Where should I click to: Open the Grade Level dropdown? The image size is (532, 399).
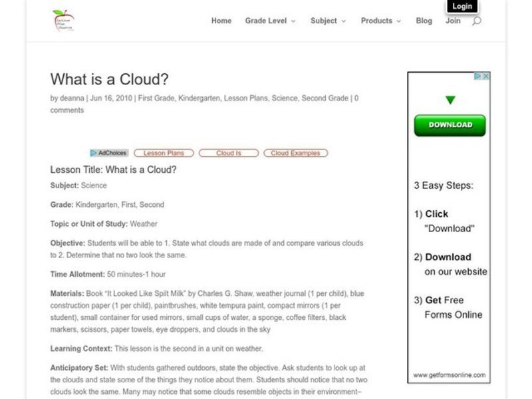(267, 21)
